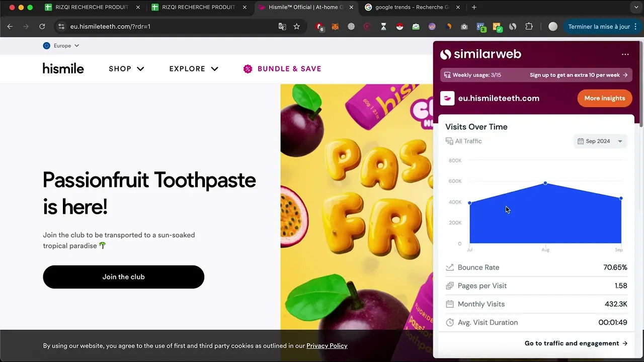644x362 pixels.
Task: Bookmark this page with the star icon
Action: (297, 27)
